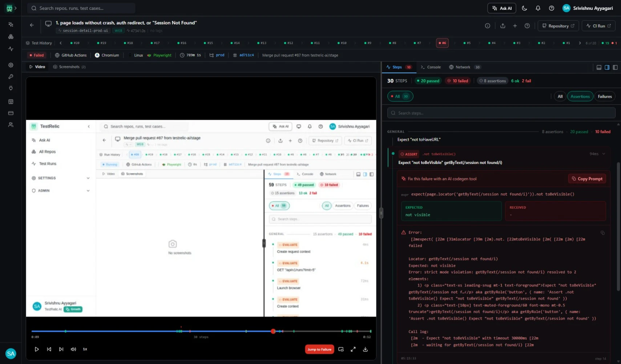
Task: Click the Ask AI button in header
Action: click(x=501, y=8)
